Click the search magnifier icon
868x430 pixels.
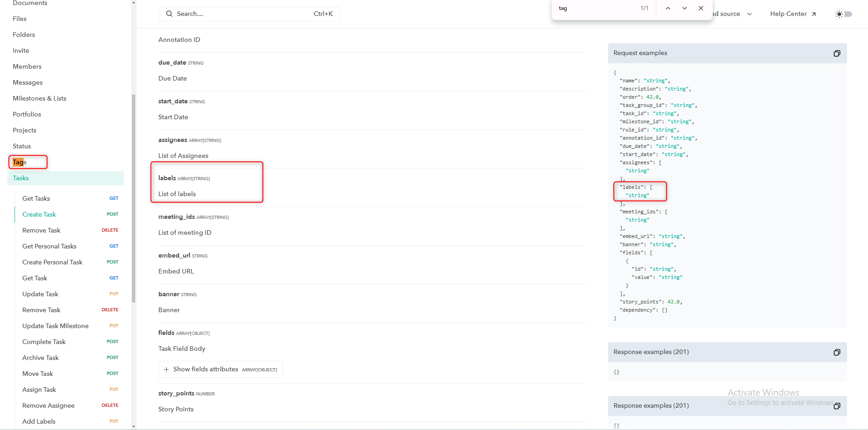click(x=169, y=14)
